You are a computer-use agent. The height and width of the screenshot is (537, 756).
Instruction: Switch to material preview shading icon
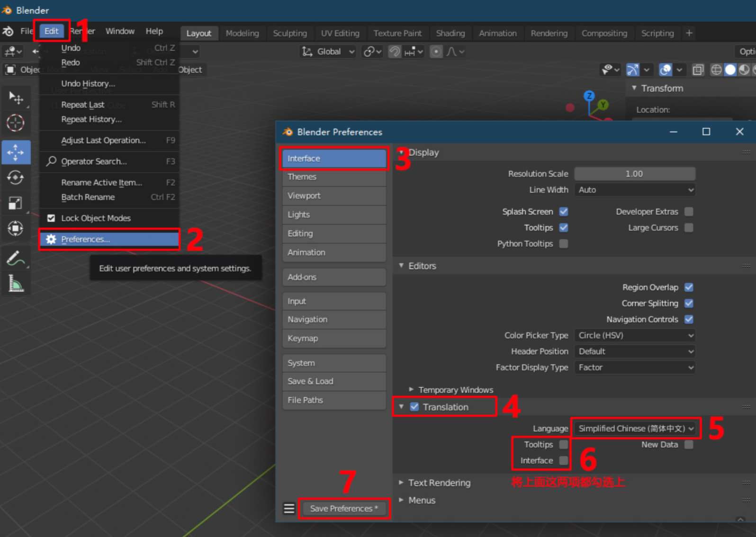[x=744, y=70]
